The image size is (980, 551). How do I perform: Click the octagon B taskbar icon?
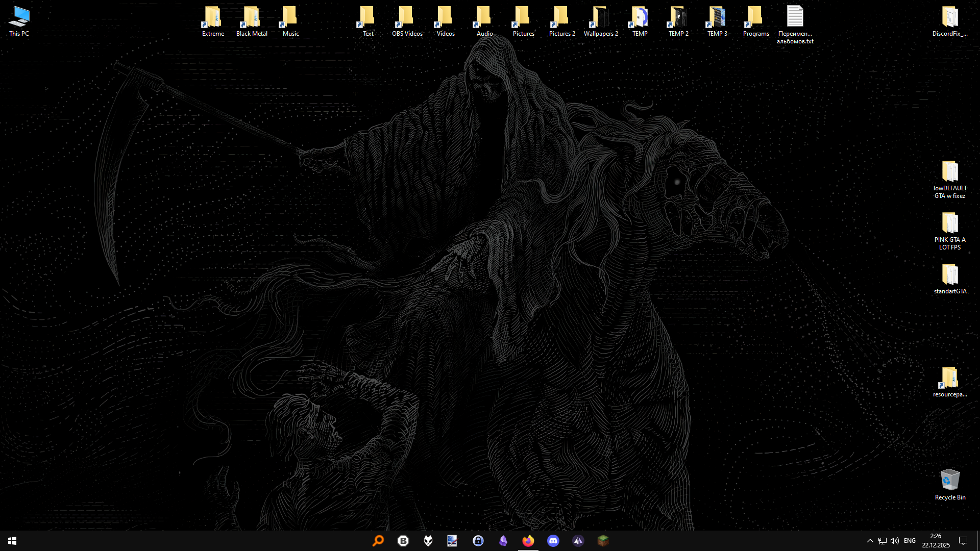[x=403, y=541]
